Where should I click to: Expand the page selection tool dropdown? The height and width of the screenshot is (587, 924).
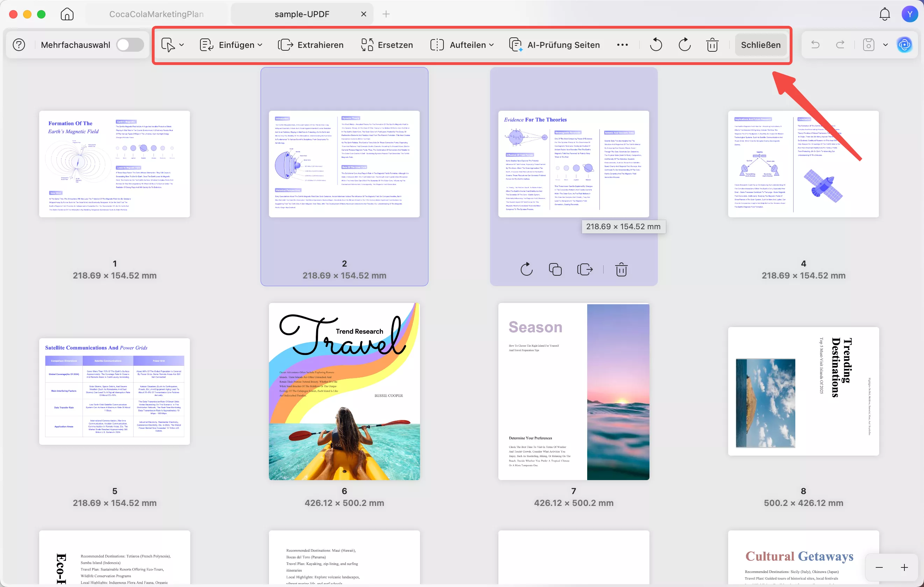[182, 45]
